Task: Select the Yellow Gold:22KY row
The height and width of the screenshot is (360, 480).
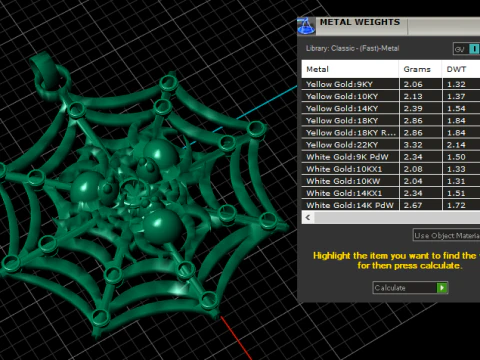Action: 391,145
